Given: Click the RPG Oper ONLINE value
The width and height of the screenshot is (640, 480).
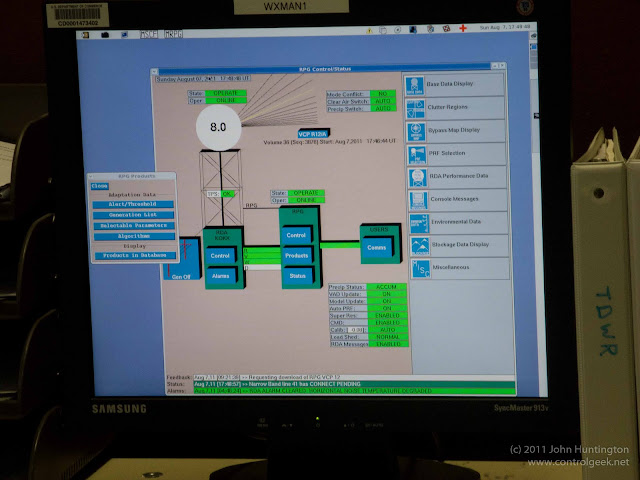Looking at the screenshot, I should pyautogui.click(x=306, y=200).
